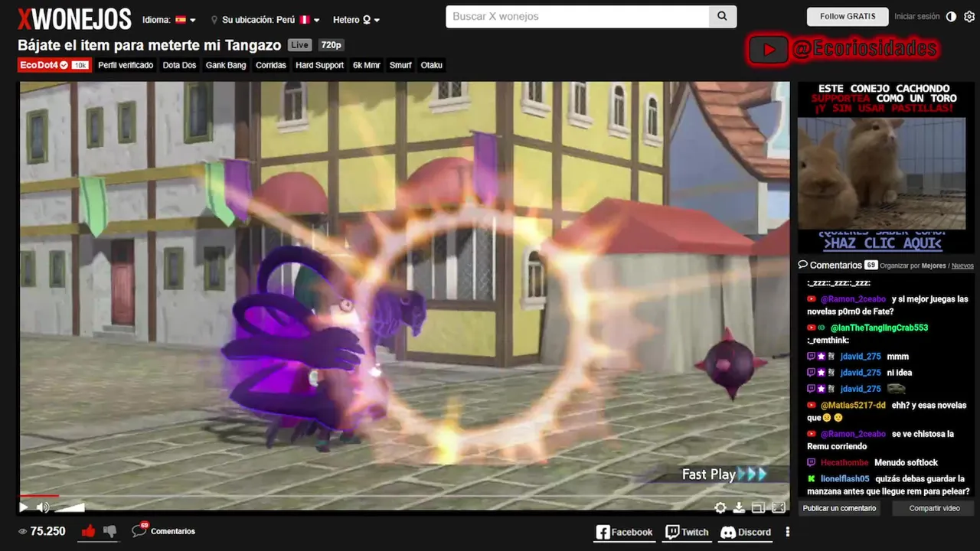The height and width of the screenshot is (551, 980).
Task: Click the jdavid_275 name beside mmm
Action: pos(861,357)
